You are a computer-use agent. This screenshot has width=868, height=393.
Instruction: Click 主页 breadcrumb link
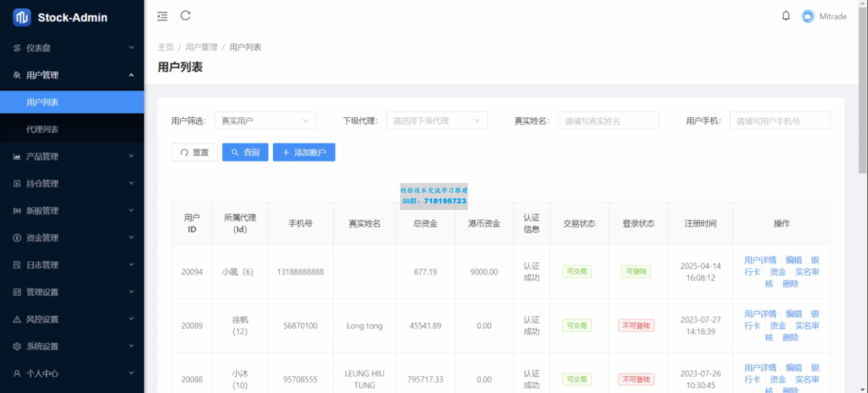165,47
